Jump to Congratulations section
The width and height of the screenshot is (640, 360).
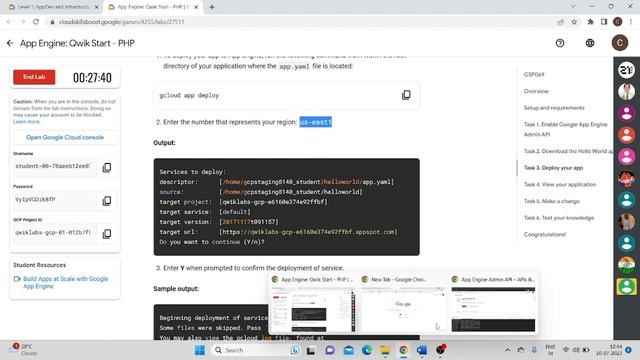point(544,235)
